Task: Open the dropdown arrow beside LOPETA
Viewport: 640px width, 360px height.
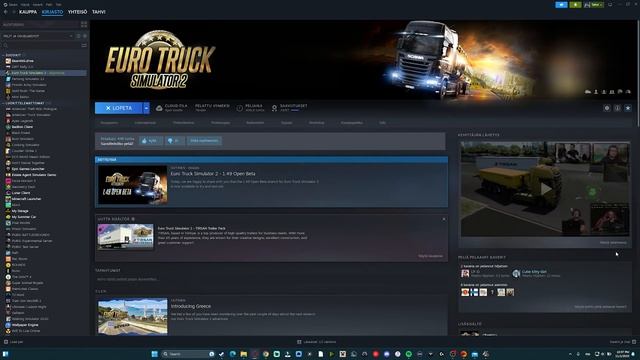Action: point(147,108)
